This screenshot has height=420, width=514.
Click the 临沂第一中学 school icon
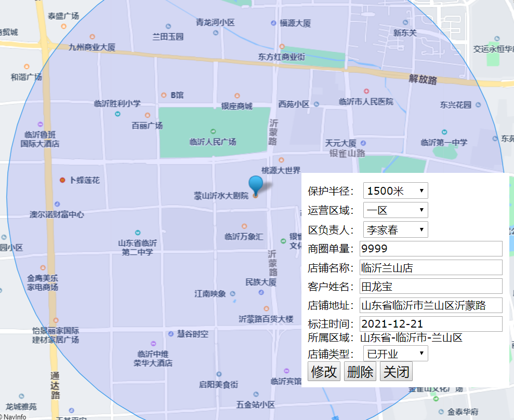coord(444,132)
